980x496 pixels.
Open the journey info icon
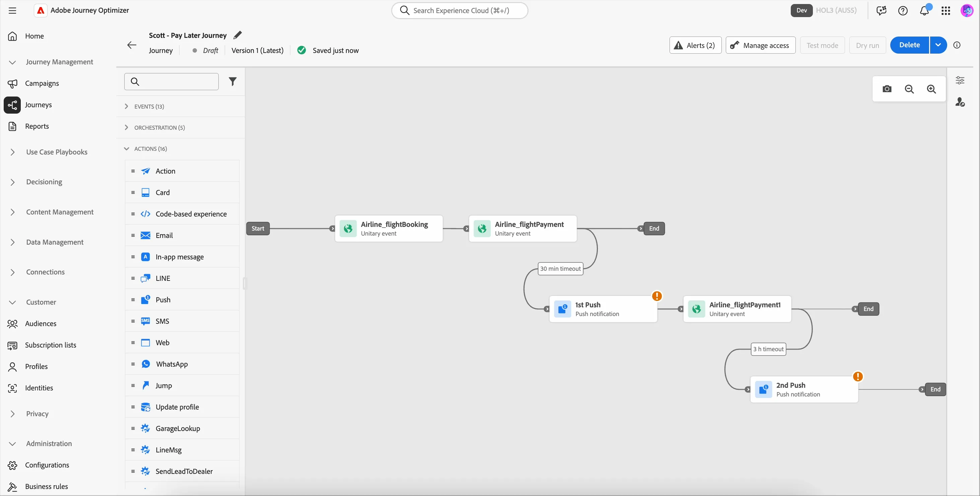click(957, 45)
